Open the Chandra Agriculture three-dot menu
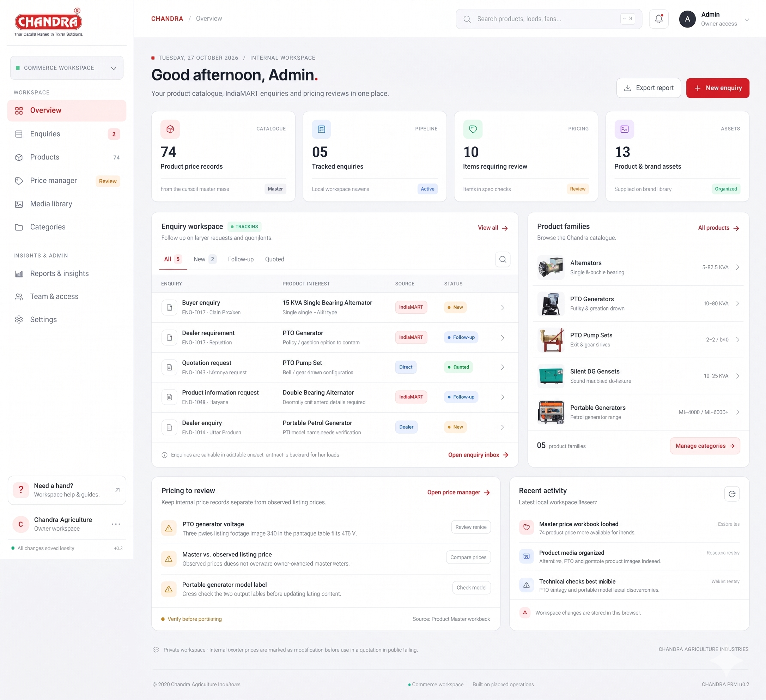 click(x=116, y=524)
